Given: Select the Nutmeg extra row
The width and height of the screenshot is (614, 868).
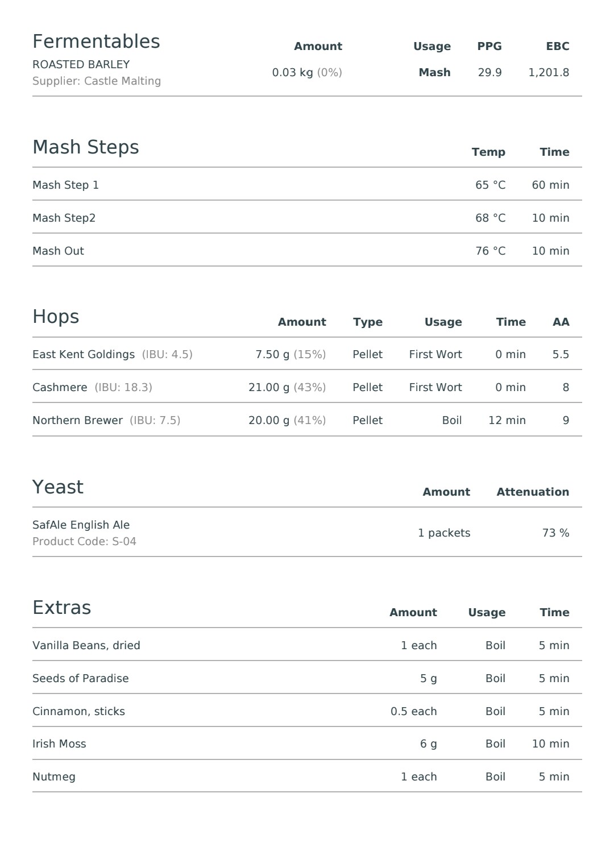Looking at the screenshot, I should 307,776.
